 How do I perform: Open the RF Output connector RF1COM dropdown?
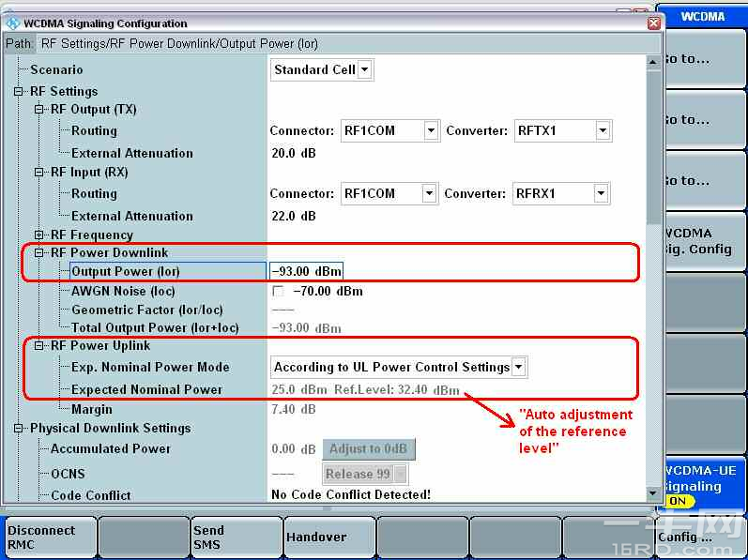pos(430,131)
